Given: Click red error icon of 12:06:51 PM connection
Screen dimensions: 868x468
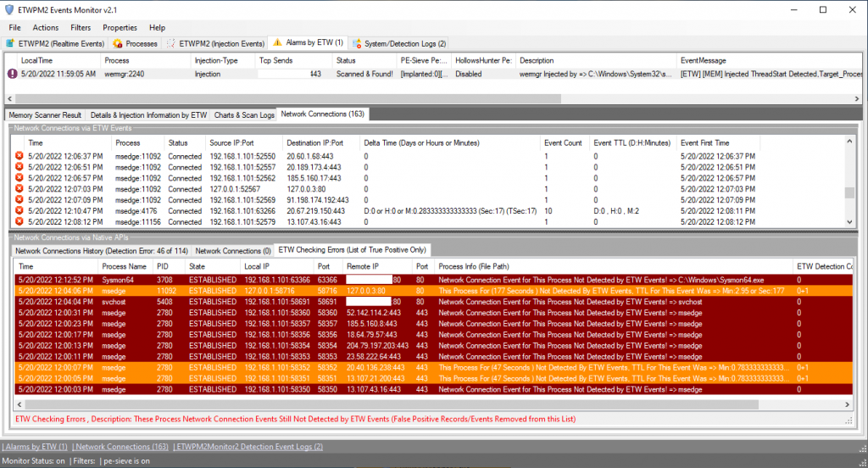Looking at the screenshot, I should tap(19, 167).
